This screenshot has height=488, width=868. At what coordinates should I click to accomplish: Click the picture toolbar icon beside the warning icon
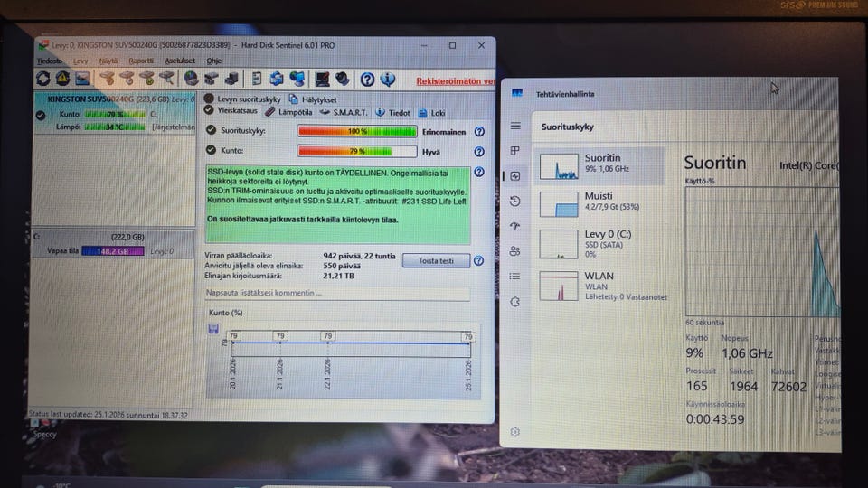click(82, 79)
